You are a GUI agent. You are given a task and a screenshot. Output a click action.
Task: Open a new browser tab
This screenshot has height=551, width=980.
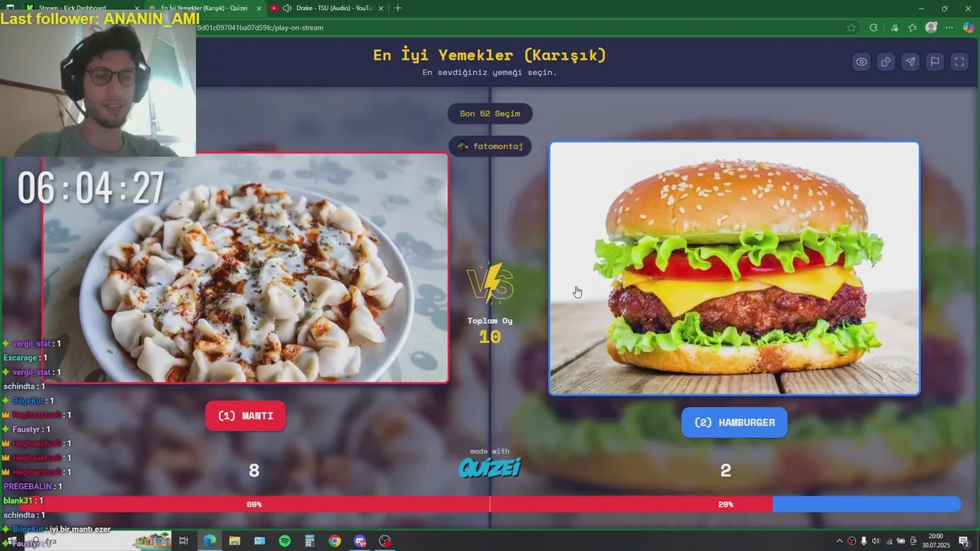coord(397,8)
